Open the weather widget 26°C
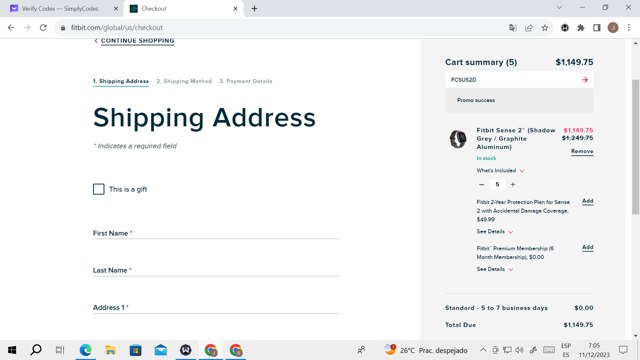 tap(426, 350)
